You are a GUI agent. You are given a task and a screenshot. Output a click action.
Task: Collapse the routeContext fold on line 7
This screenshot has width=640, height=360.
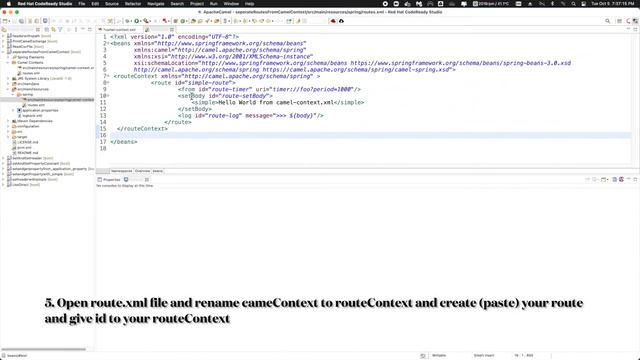click(108, 76)
